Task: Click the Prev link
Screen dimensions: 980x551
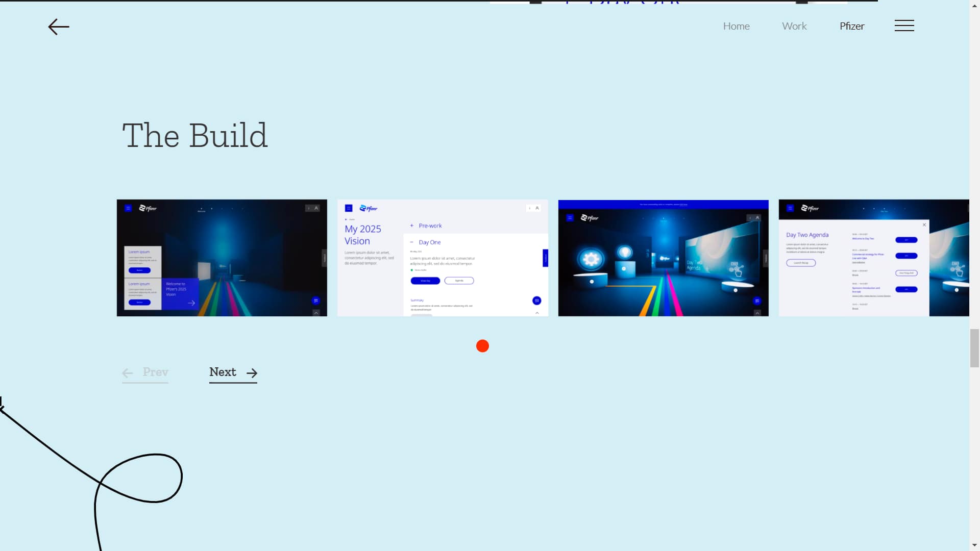Action: [x=155, y=372]
